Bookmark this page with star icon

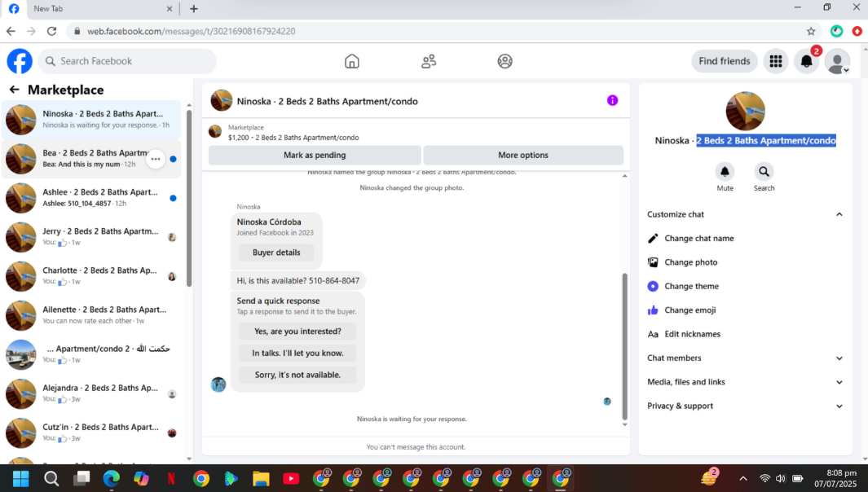pyautogui.click(x=810, y=31)
